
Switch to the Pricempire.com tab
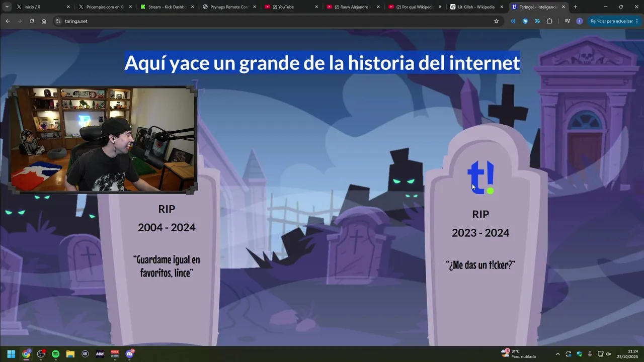pos(105,7)
